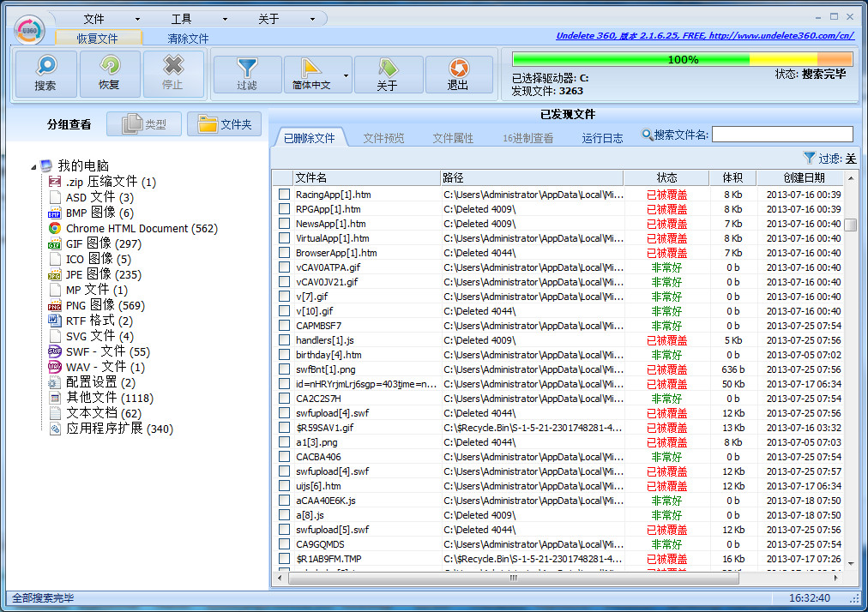
Task: Tick the vCAV0ATPA.gif checkbox
Action: tap(284, 267)
